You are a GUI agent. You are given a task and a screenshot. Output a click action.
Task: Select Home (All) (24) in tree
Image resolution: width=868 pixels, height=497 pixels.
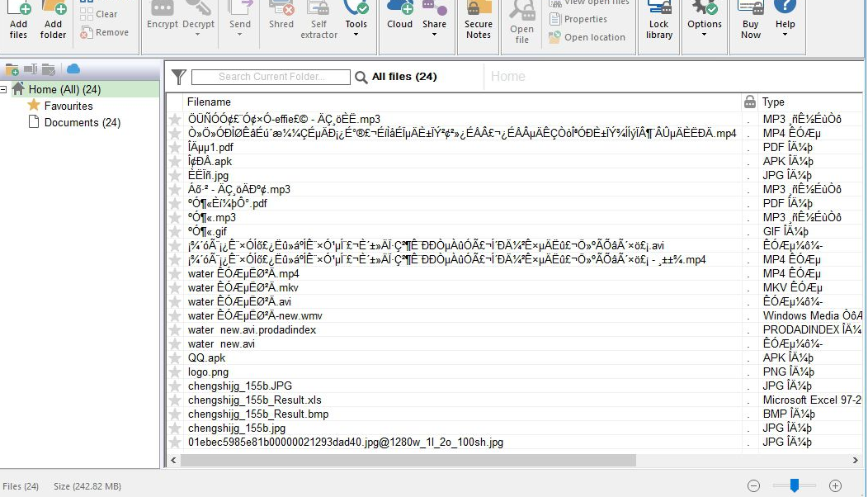[64, 89]
